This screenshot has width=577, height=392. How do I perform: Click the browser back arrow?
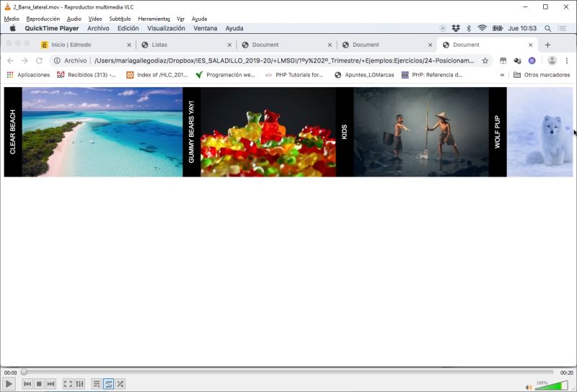click(x=10, y=61)
